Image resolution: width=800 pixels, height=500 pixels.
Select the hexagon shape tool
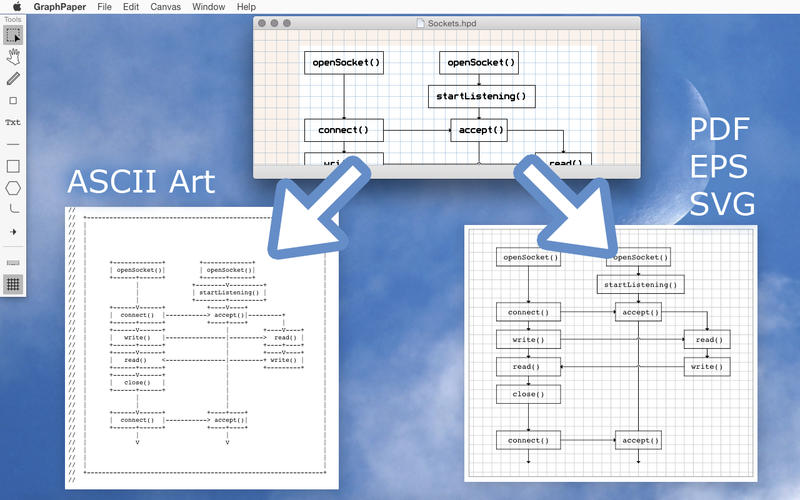(x=13, y=188)
